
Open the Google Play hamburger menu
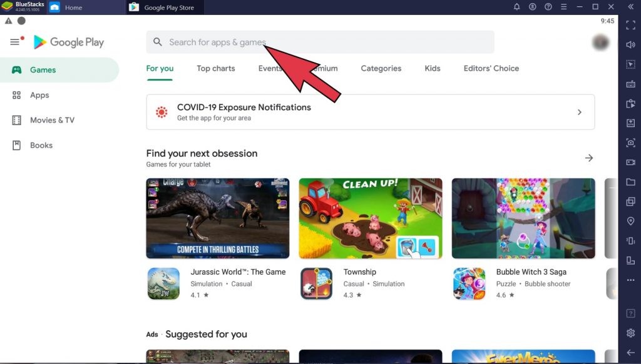(x=15, y=42)
